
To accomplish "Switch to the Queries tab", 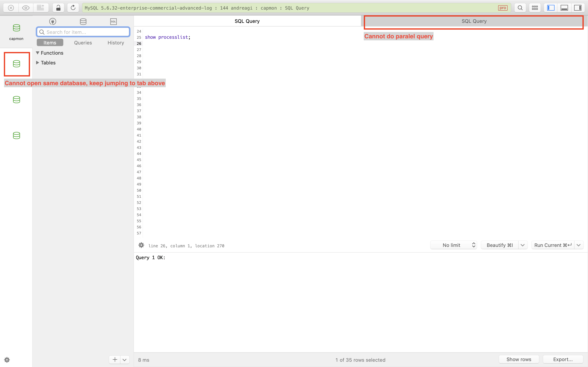I will click(x=83, y=42).
